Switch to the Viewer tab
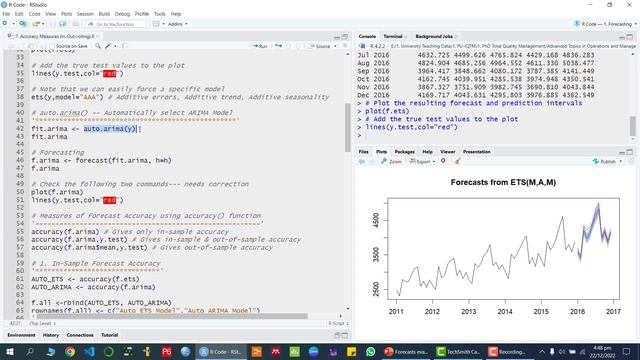The width and height of the screenshot is (640, 360). [x=448, y=152]
